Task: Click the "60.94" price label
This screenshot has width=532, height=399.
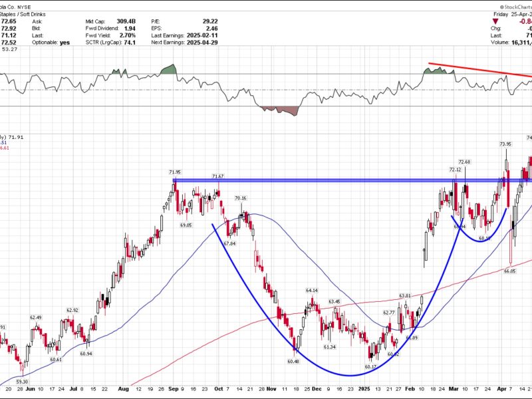Action: pos(86,354)
